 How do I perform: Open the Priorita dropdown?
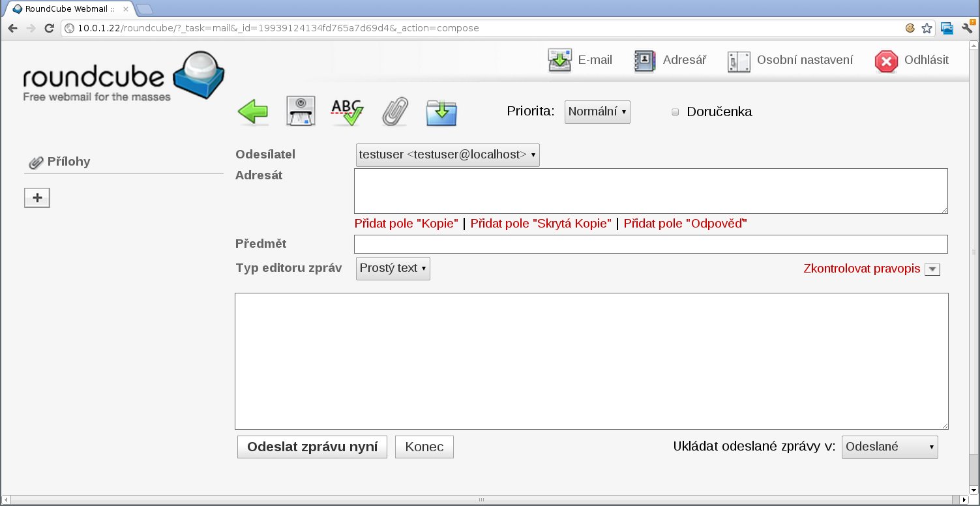tap(597, 112)
